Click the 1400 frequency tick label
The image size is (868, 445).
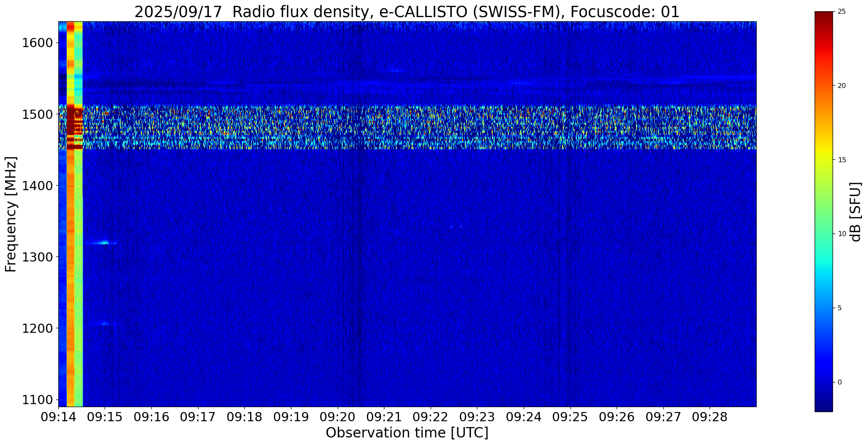click(x=37, y=186)
